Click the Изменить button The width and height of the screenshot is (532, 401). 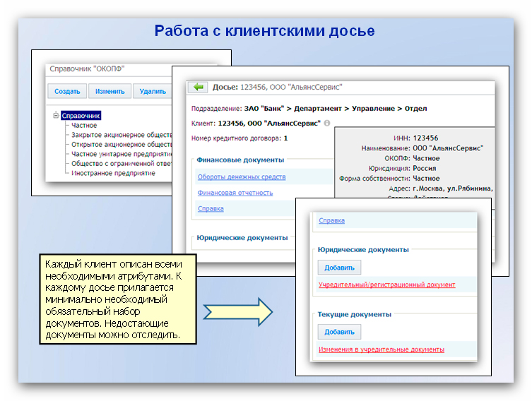click(110, 91)
